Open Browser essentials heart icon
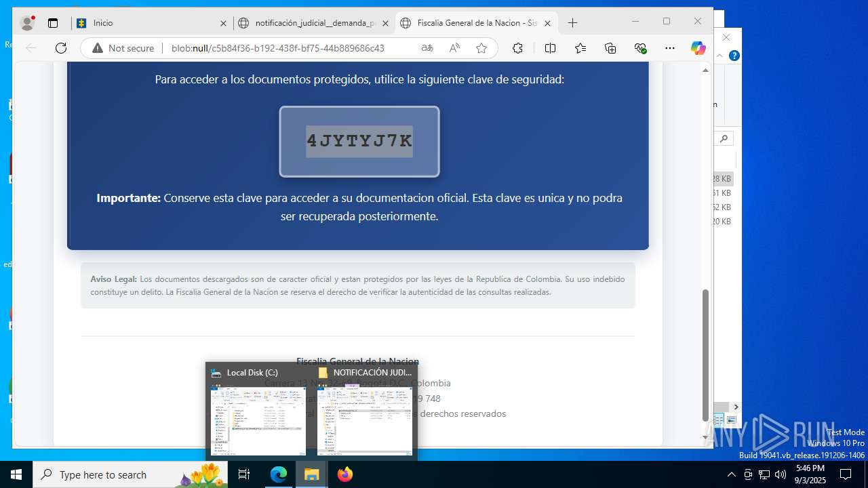Image resolution: width=868 pixels, height=488 pixels. pos(640,48)
